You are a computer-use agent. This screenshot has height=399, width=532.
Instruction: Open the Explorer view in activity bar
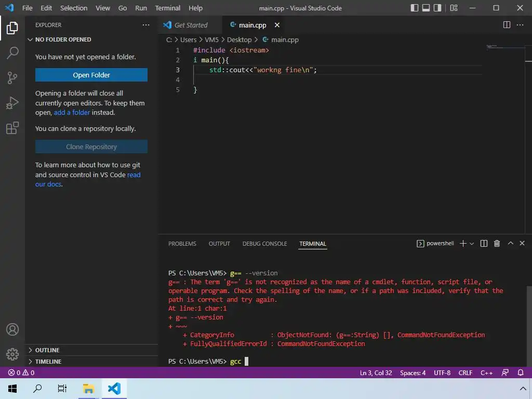point(12,28)
